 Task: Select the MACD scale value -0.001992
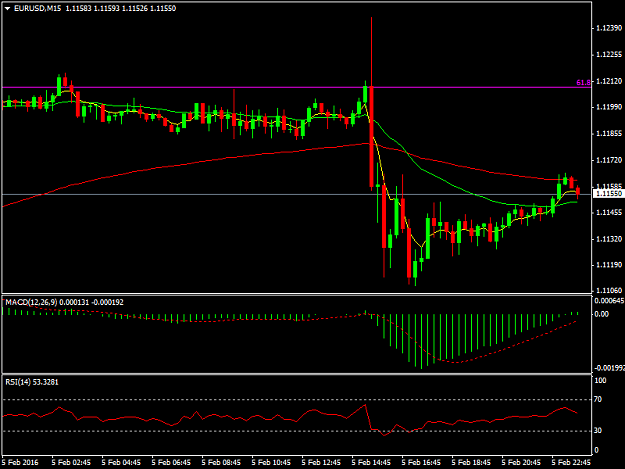(x=609, y=368)
